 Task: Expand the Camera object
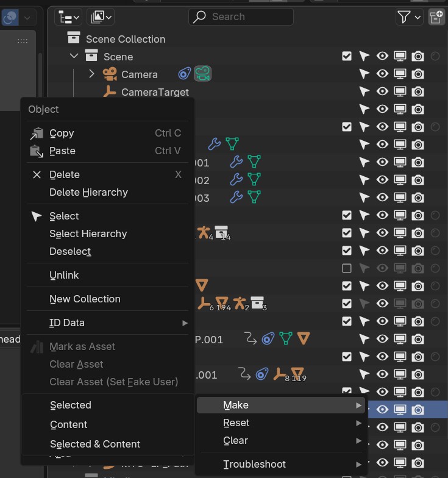pos(91,74)
